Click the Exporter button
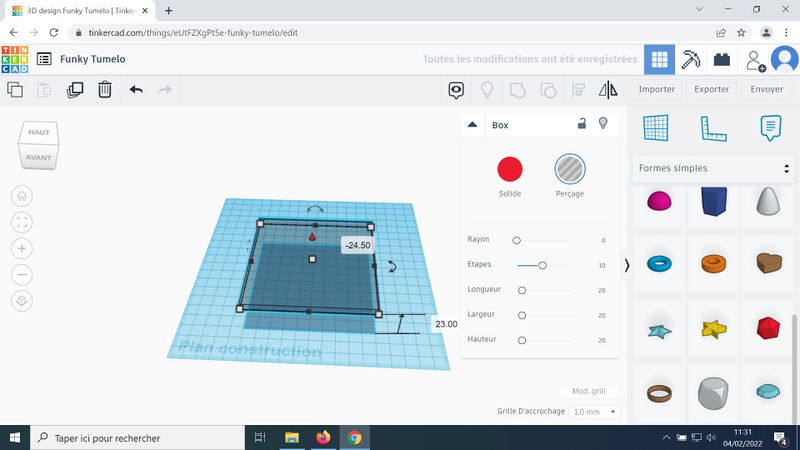Screen dimensions: 800x450 [712, 89]
